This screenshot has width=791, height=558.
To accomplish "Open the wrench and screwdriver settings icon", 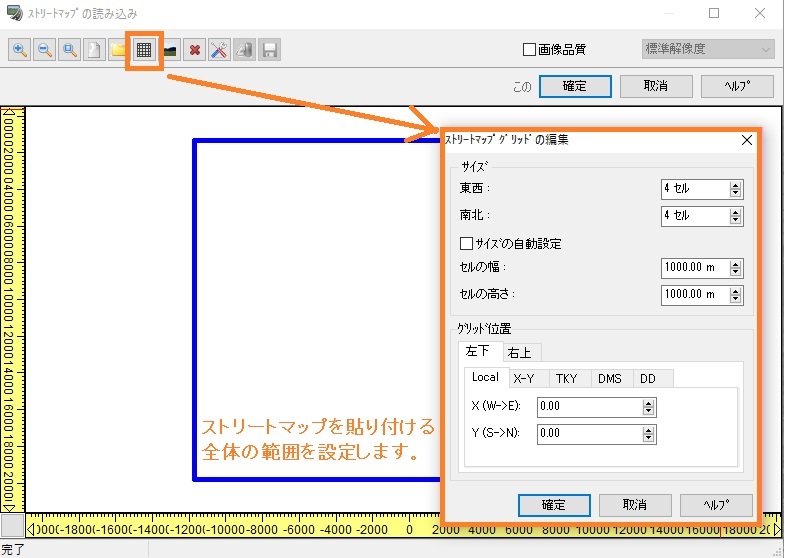I will [219, 49].
